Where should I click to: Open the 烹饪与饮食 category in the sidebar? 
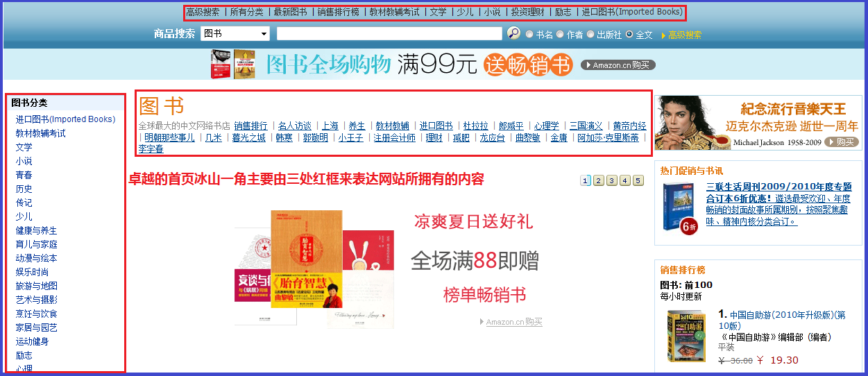click(x=37, y=314)
